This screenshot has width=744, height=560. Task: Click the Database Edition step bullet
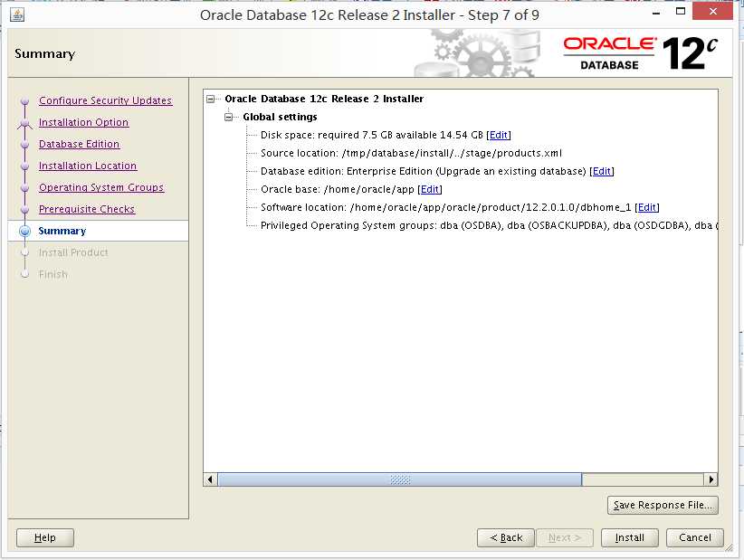[x=24, y=145]
